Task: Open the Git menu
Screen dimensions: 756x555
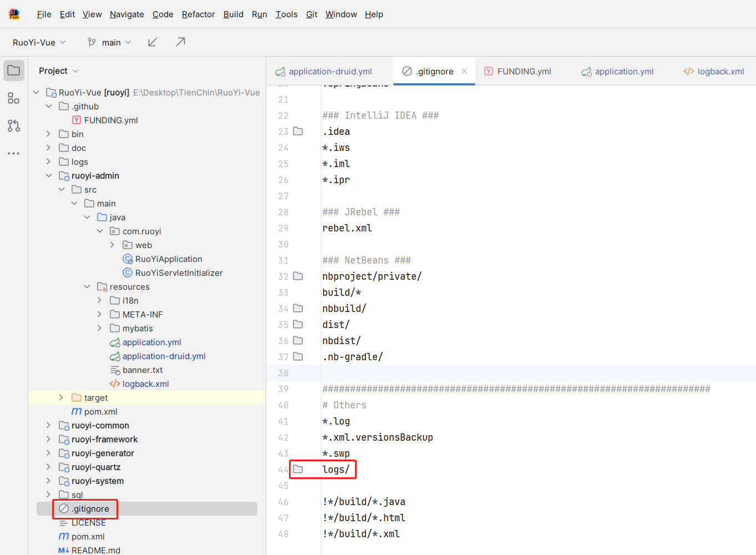Action: (312, 14)
